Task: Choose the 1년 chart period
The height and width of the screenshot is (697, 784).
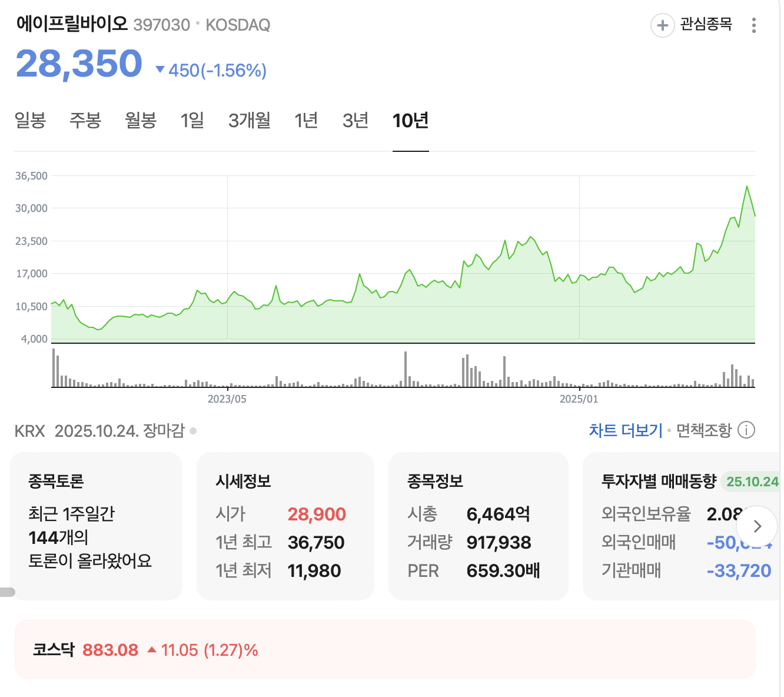Action: click(306, 121)
